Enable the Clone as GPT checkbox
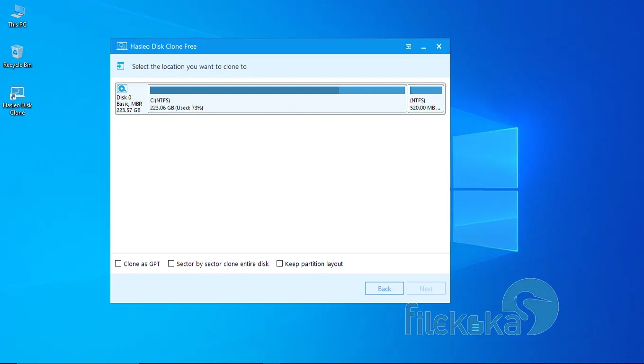Image resolution: width=644 pixels, height=364 pixels. click(x=118, y=264)
